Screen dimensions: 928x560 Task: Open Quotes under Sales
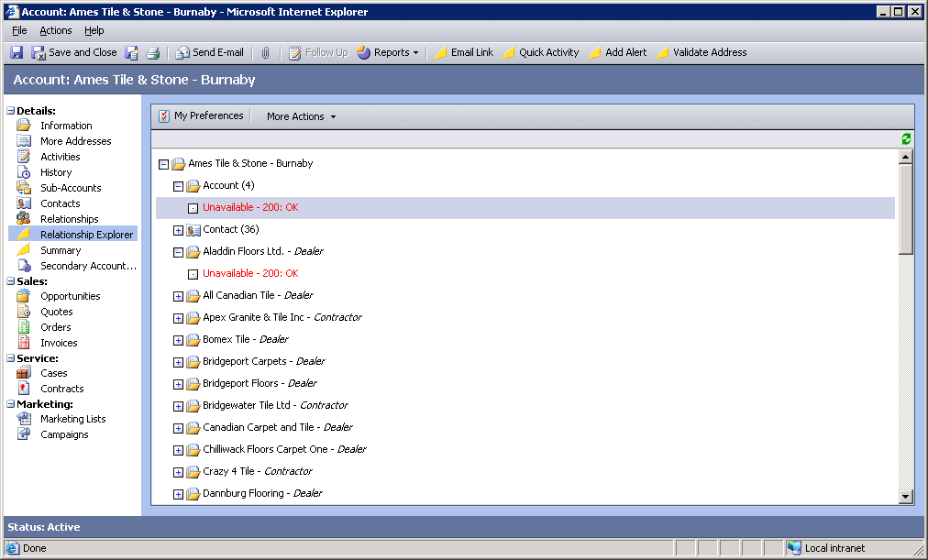[x=56, y=312]
